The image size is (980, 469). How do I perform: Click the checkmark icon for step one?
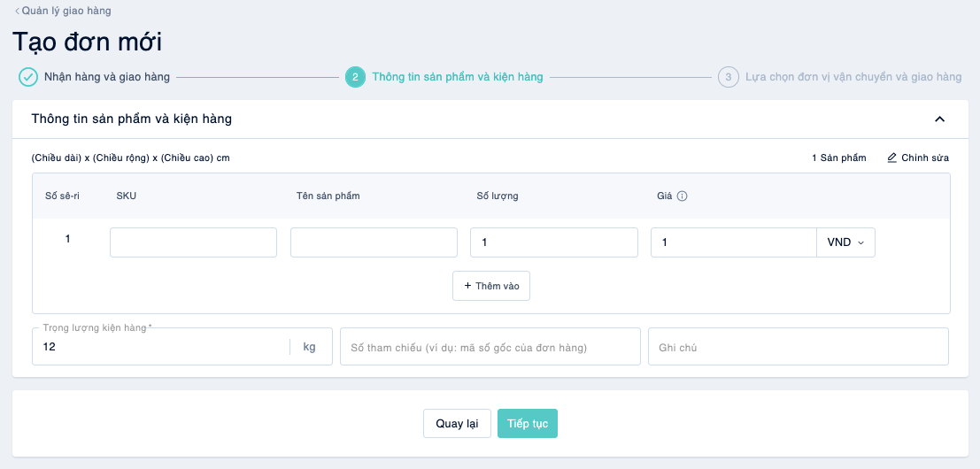pyautogui.click(x=28, y=78)
